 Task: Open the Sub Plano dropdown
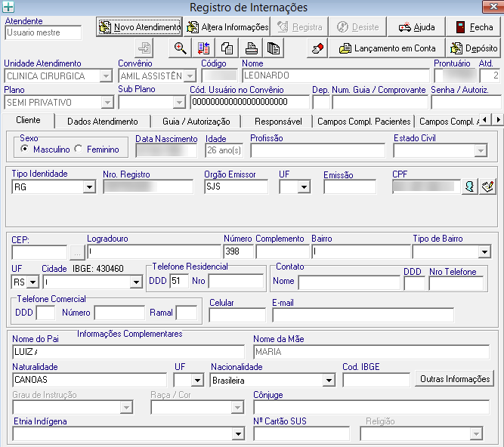179,103
